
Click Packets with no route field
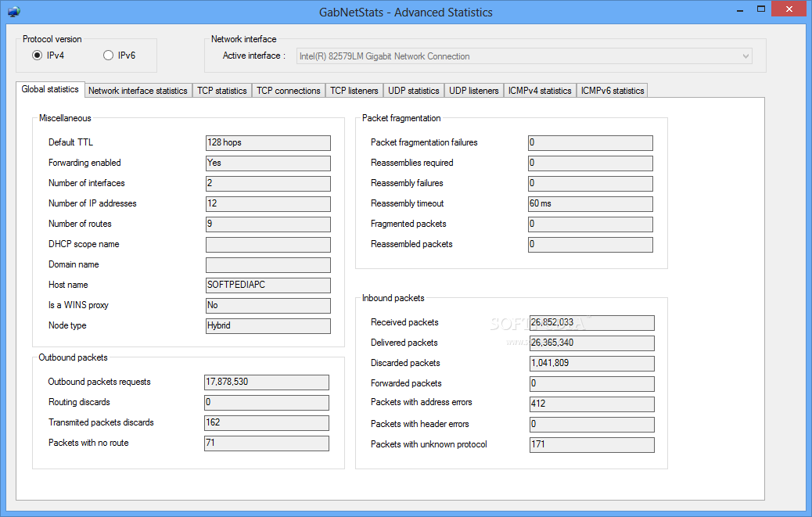click(x=267, y=443)
